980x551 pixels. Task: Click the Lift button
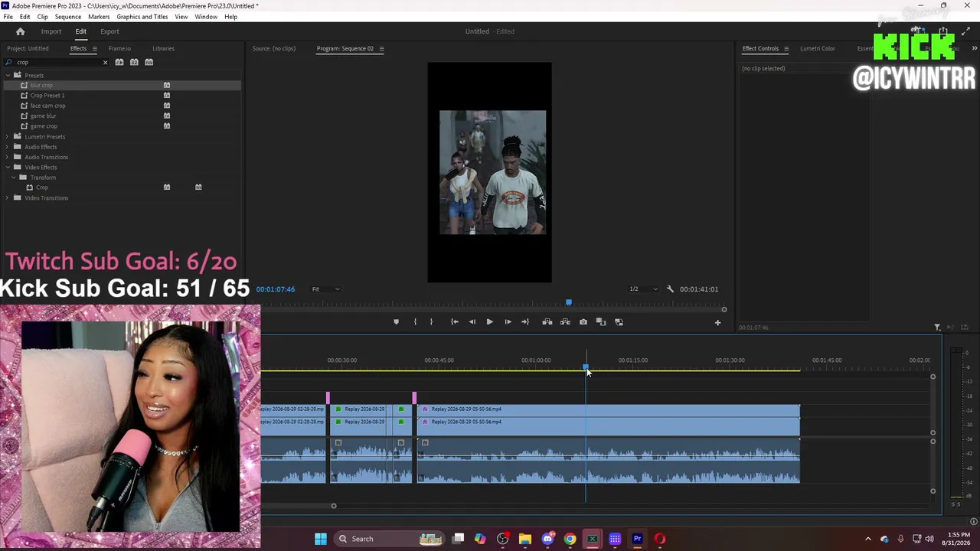click(547, 322)
